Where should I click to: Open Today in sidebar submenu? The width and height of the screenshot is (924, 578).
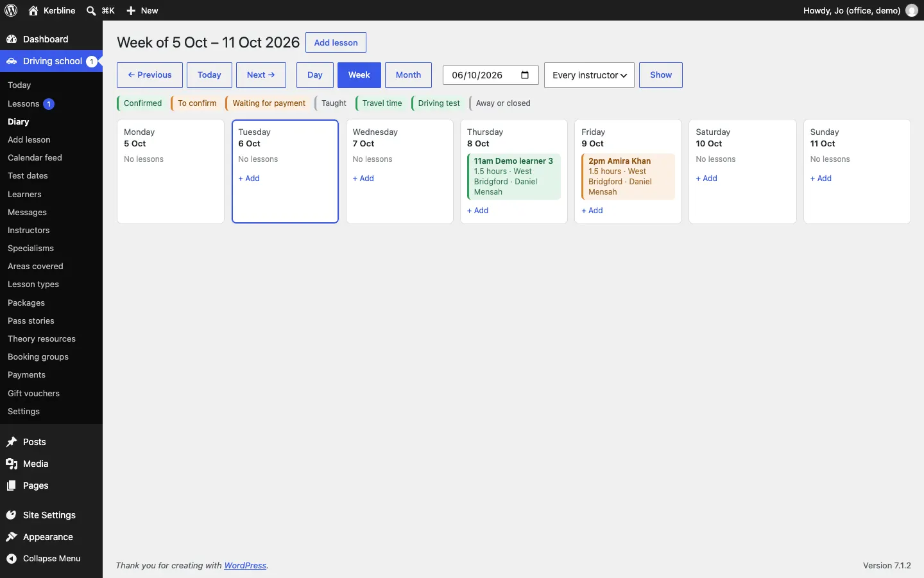(19, 85)
